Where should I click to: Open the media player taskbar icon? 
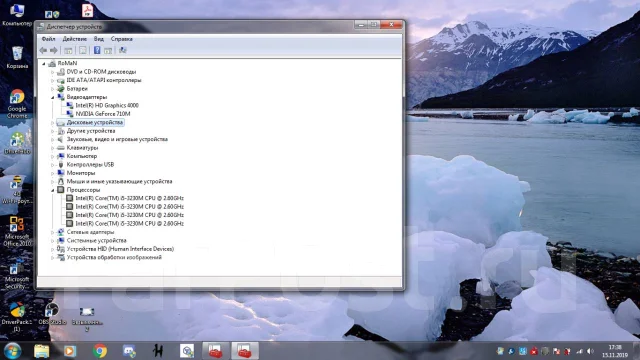70,351
